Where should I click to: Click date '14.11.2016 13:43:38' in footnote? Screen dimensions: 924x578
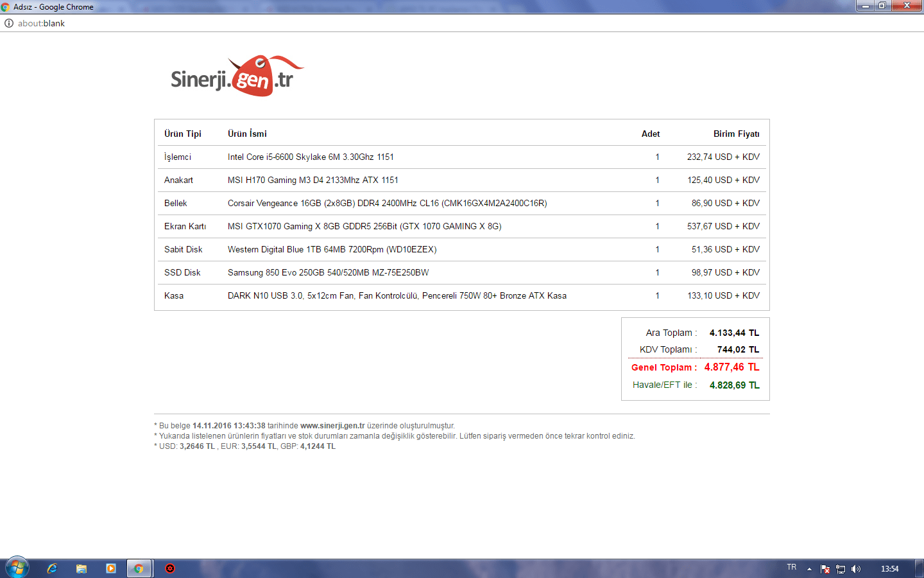(229, 426)
